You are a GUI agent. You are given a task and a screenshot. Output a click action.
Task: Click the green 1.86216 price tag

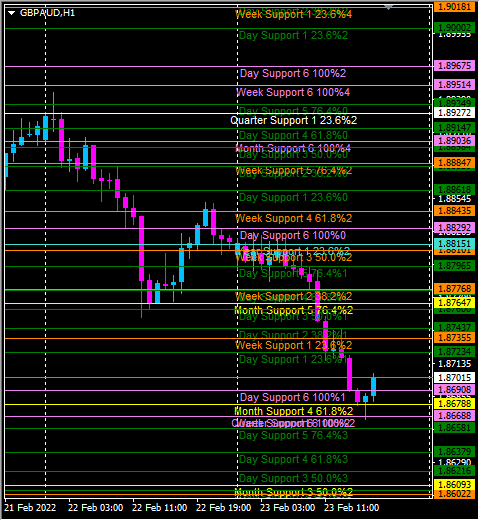pyautogui.click(x=454, y=471)
